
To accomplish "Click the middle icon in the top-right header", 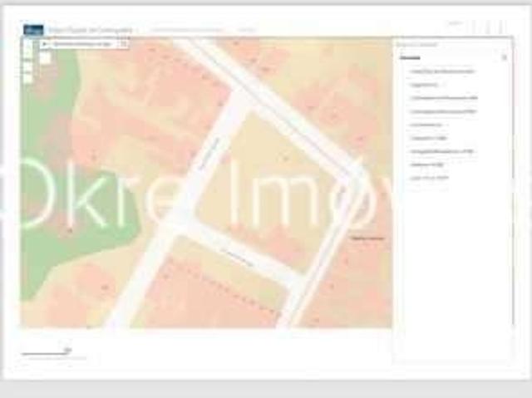I will coord(487,27).
